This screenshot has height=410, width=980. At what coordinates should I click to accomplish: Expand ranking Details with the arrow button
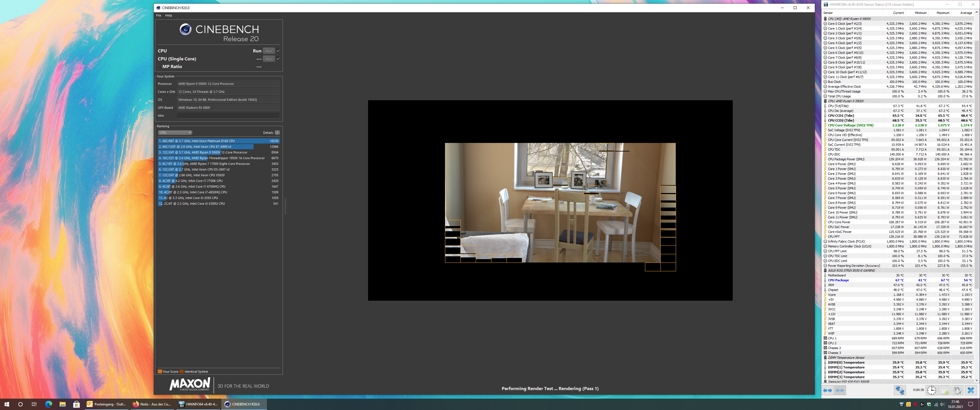277,133
